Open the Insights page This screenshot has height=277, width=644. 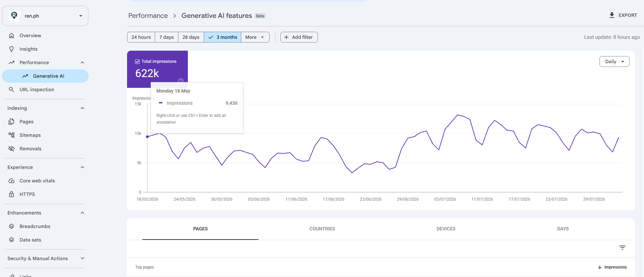45,49
